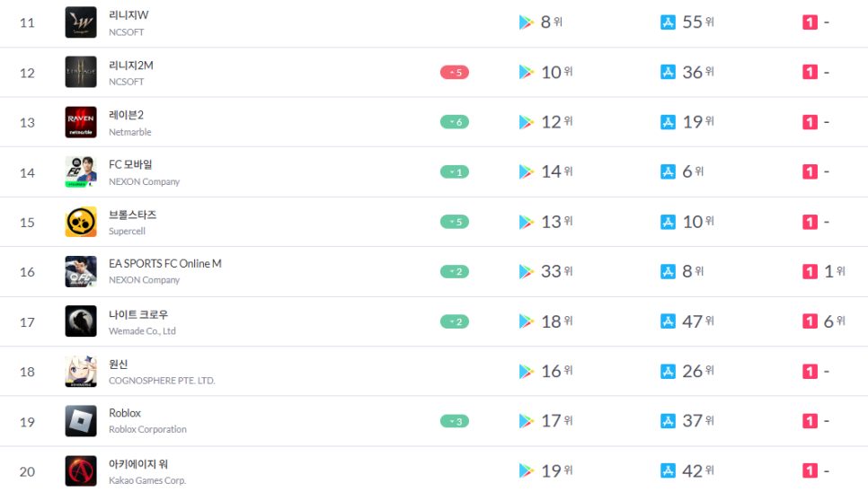Click Google Play icon in 브롤스타즈 row
The image size is (868, 492).
click(x=527, y=222)
